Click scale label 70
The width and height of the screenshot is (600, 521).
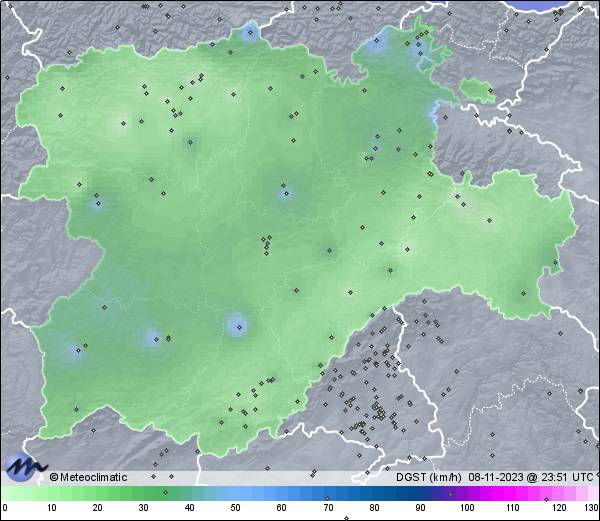click(328, 508)
